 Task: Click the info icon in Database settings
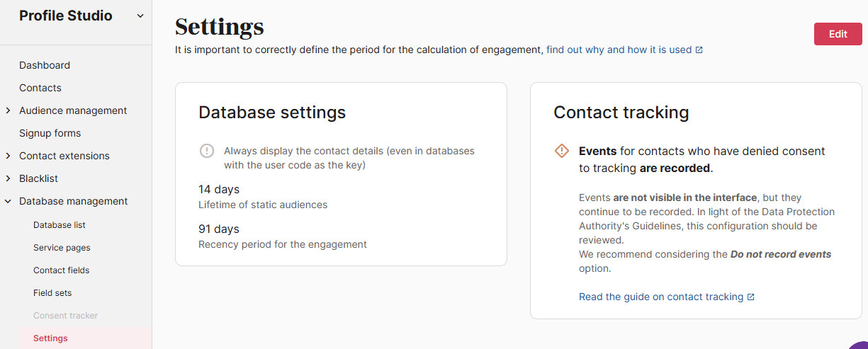(x=207, y=151)
